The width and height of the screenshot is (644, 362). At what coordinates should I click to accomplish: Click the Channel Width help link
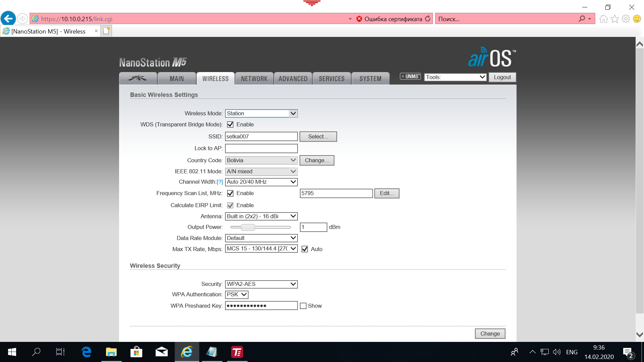[220, 182]
